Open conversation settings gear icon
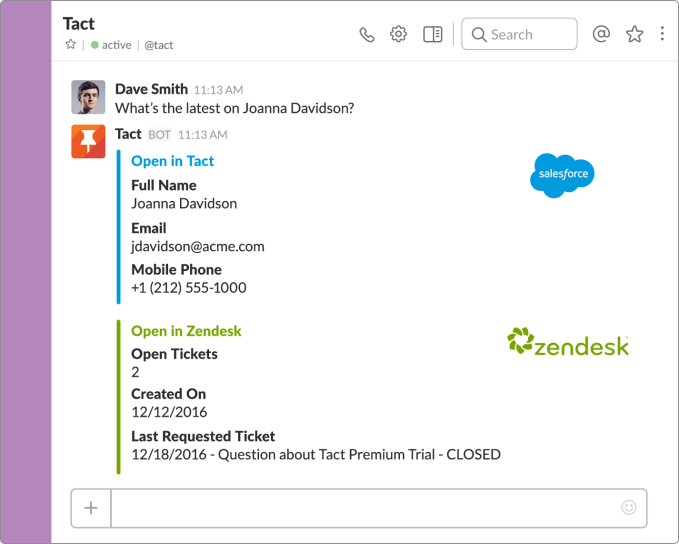This screenshot has height=544, width=679. (x=398, y=34)
